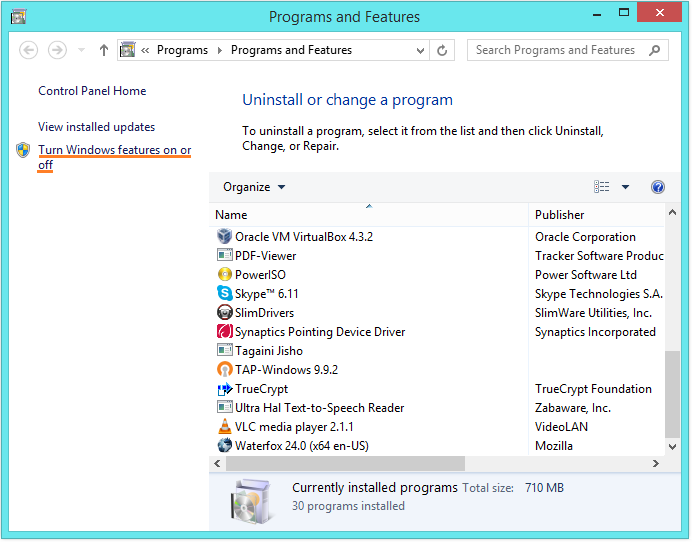This screenshot has width=692, height=542.
Task: Click the Oracle VM VirtualBox icon
Action: [225, 237]
